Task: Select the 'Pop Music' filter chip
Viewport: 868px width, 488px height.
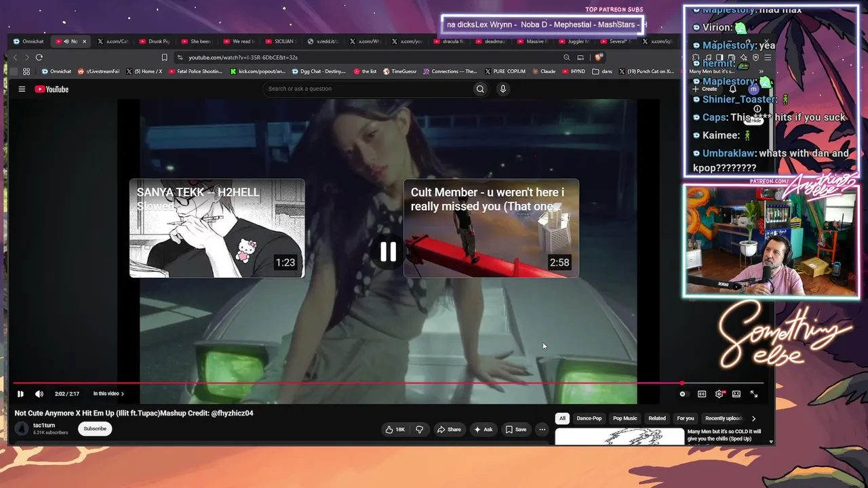Action: [x=625, y=419]
